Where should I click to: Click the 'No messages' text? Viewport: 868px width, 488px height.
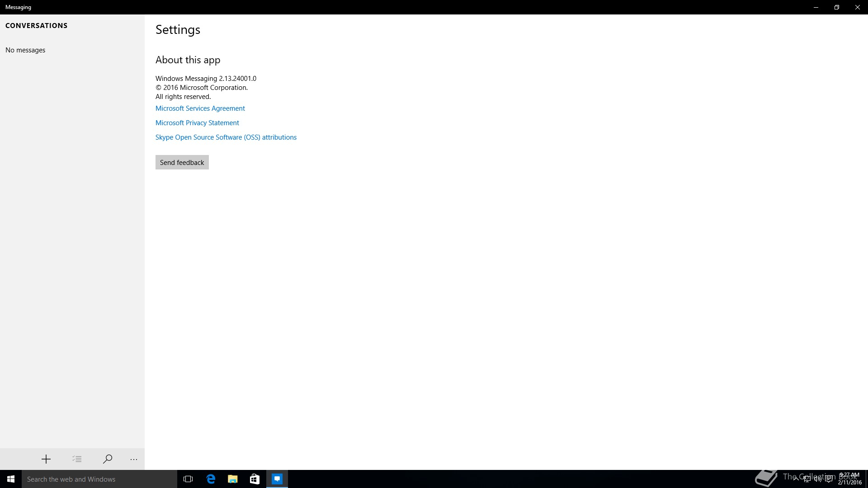[25, 50]
